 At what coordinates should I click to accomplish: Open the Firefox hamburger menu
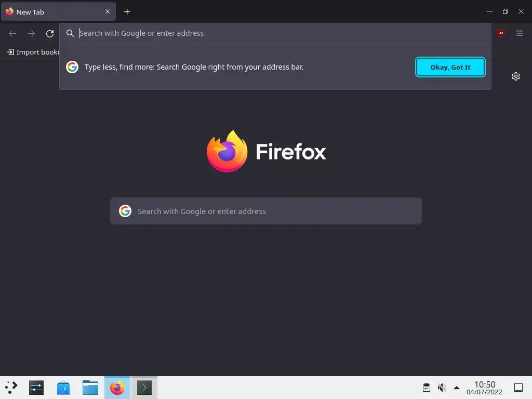tap(519, 33)
